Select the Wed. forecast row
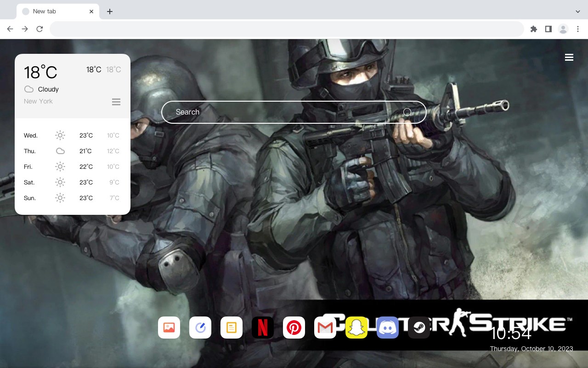Screen dimensions: 588x368 [x=72, y=135]
